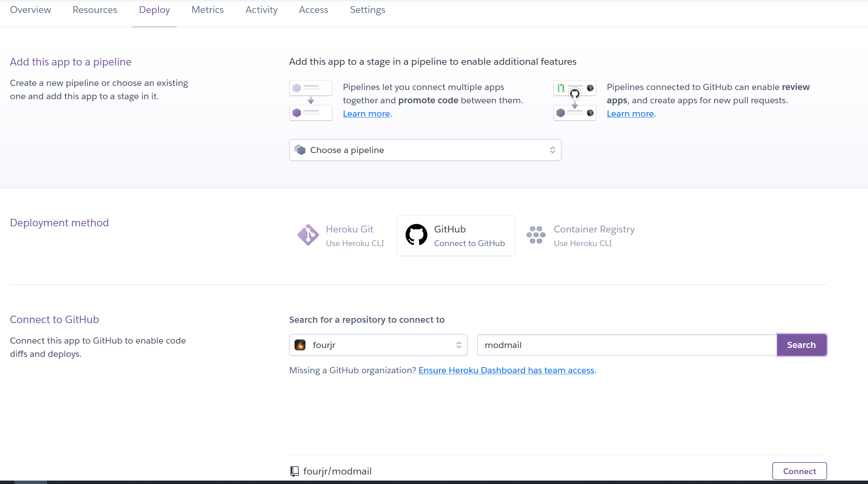Click the fourjr avatar icon in owner selector
The image size is (868, 484).
point(300,345)
